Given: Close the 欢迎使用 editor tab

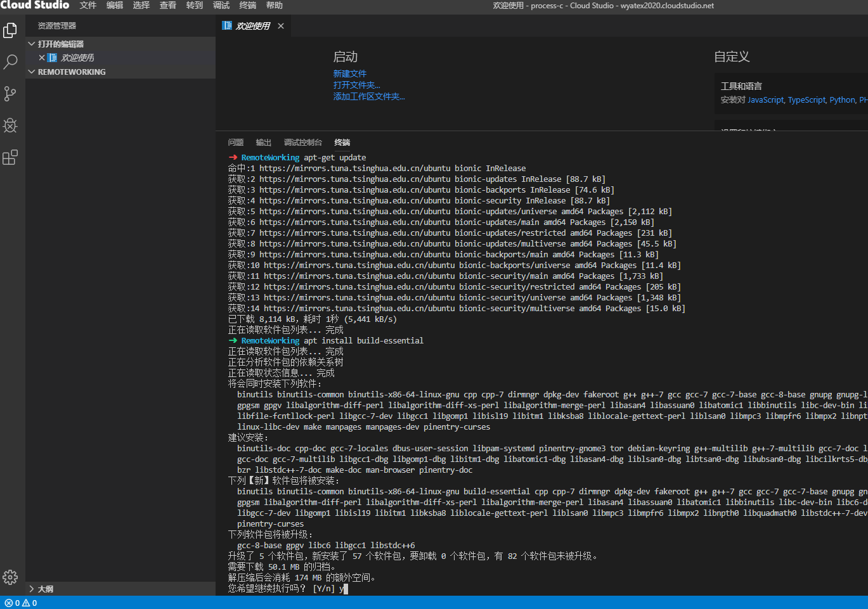Looking at the screenshot, I should pyautogui.click(x=281, y=26).
